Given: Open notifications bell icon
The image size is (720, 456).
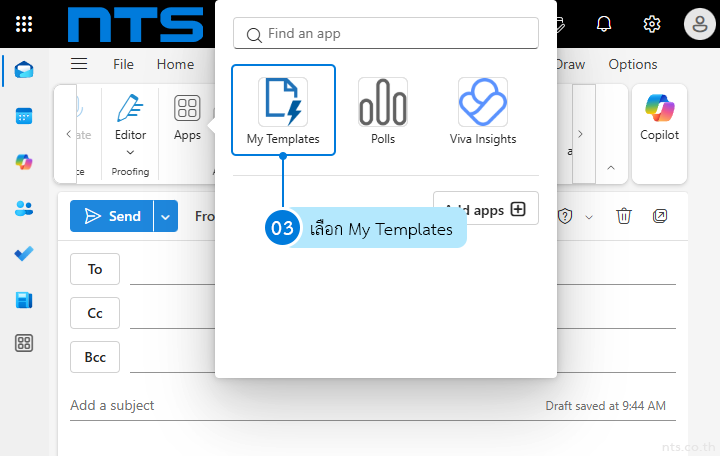Looking at the screenshot, I should click(604, 24).
